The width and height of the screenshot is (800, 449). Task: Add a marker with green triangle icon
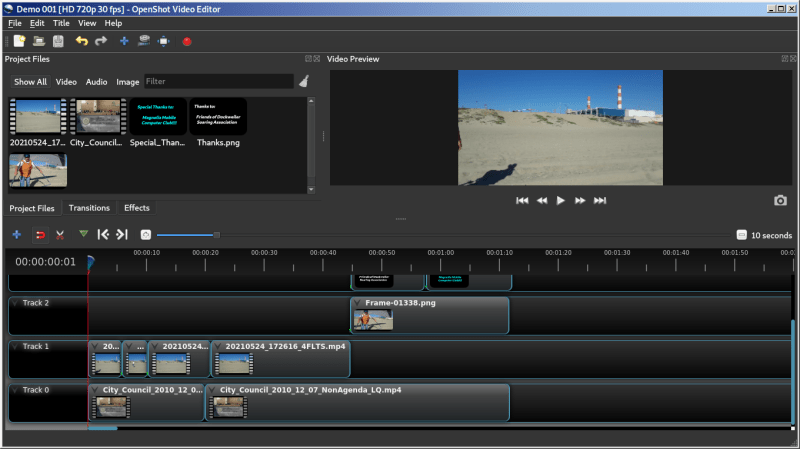point(83,234)
